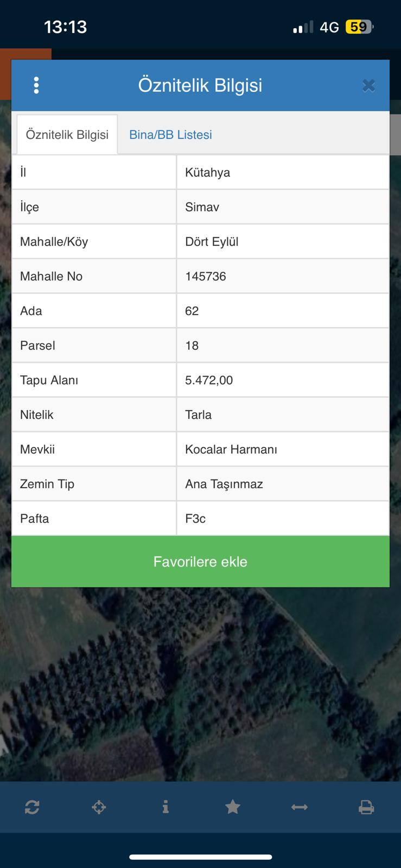Tap the star favorites icon
Viewport: 401px width, 868px height.
point(233,807)
